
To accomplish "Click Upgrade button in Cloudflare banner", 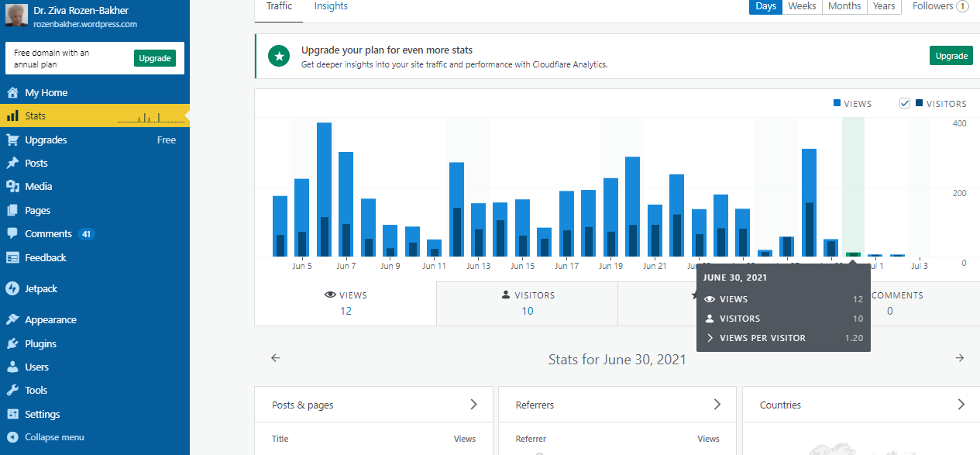I will point(951,56).
